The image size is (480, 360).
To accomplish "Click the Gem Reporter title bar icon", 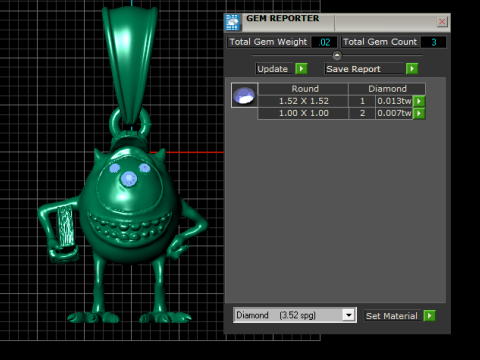I will click(x=232, y=22).
